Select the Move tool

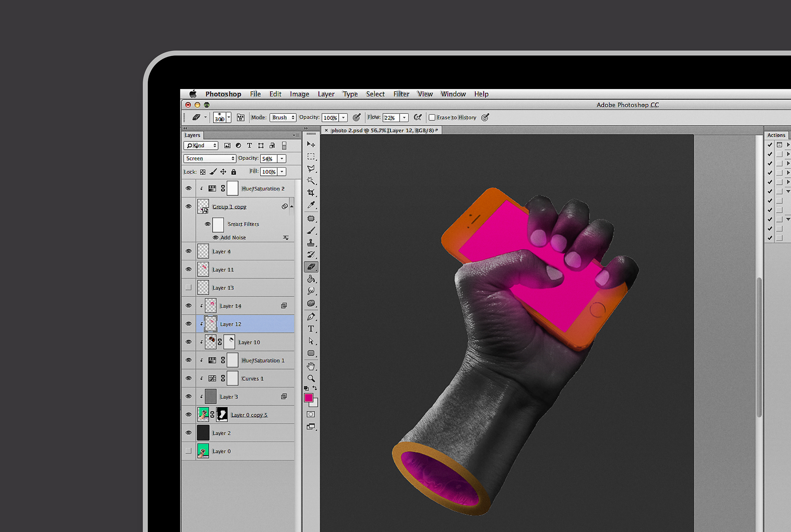pos(311,144)
